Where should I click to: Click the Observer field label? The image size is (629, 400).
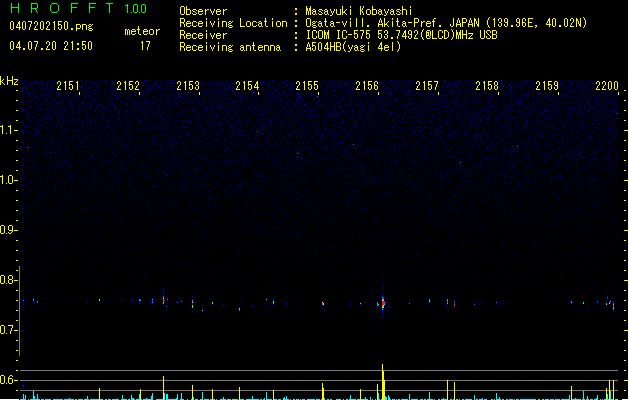coord(203,11)
